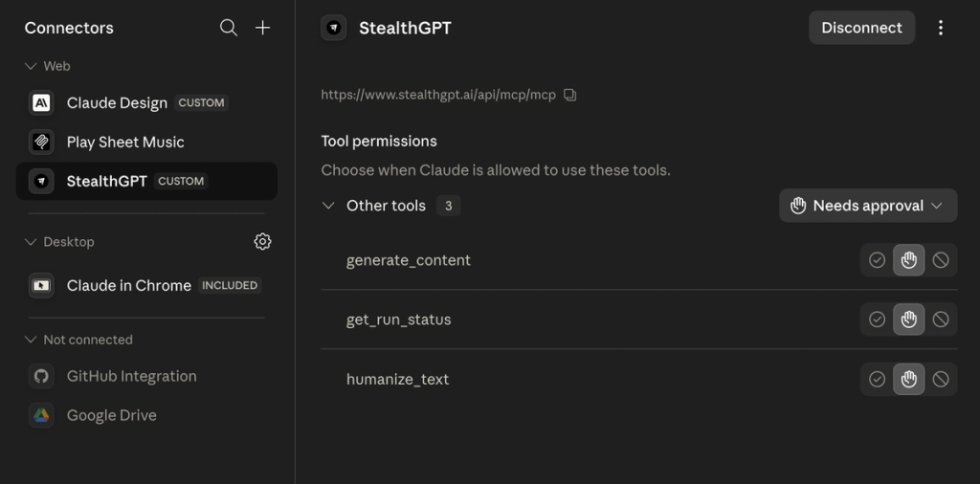Image resolution: width=980 pixels, height=484 pixels.
Task: Select StealthGPT connector in sidebar
Action: pyautogui.click(x=146, y=181)
